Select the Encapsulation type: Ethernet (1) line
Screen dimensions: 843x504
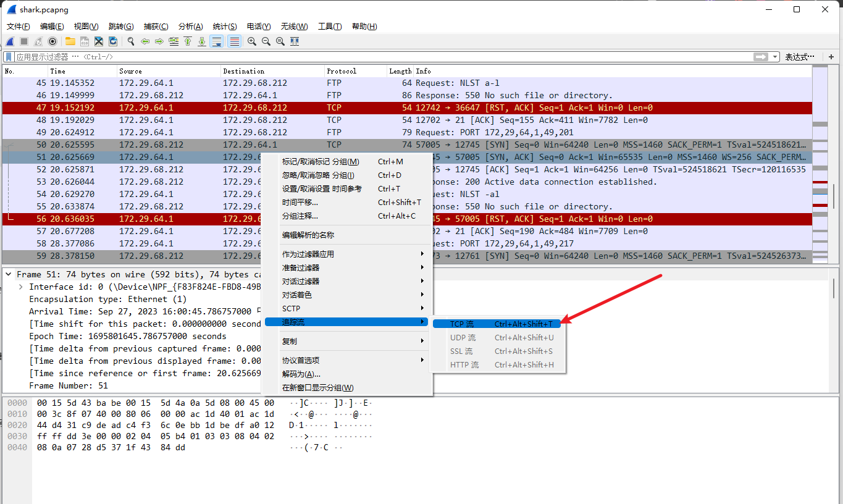pos(107,299)
